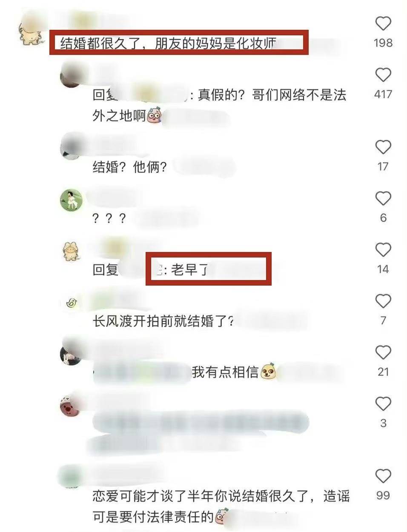Like the '结婚？他俩？' comment
Screen dimensions: 407x532
(383, 147)
